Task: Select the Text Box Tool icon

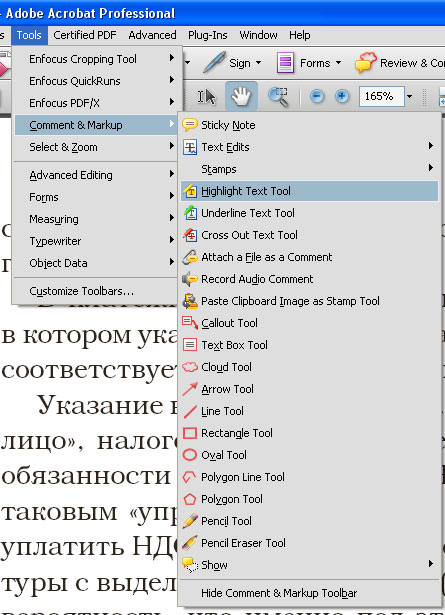Action: pyautogui.click(x=190, y=345)
